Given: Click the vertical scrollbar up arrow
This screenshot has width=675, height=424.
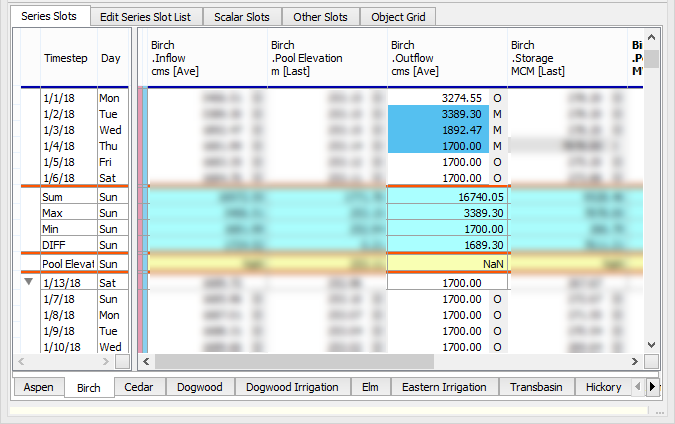Looking at the screenshot, I should click(x=651, y=38).
